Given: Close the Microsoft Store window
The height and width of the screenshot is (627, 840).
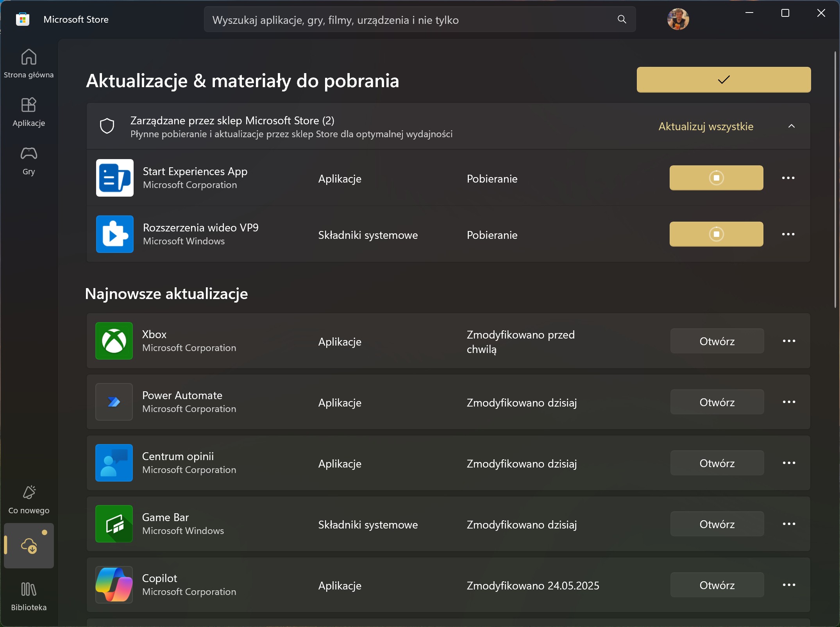Looking at the screenshot, I should click(821, 13).
